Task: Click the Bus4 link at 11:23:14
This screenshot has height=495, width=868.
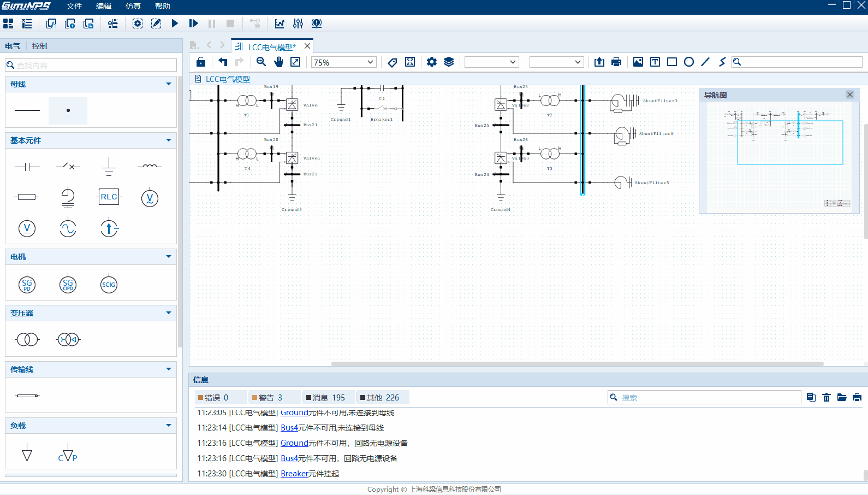Action: pyautogui.click(x=289, y=428)
